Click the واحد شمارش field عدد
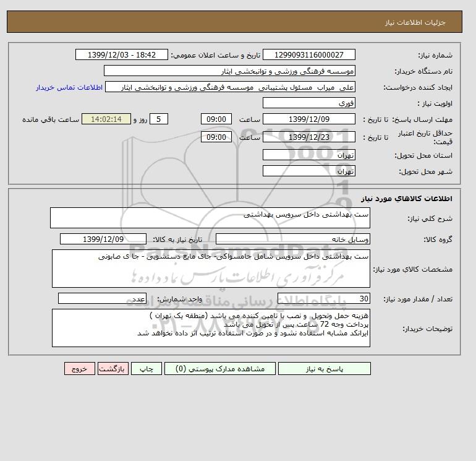The height and width of the screenshot is (461, 476). [x=102, y=298]
